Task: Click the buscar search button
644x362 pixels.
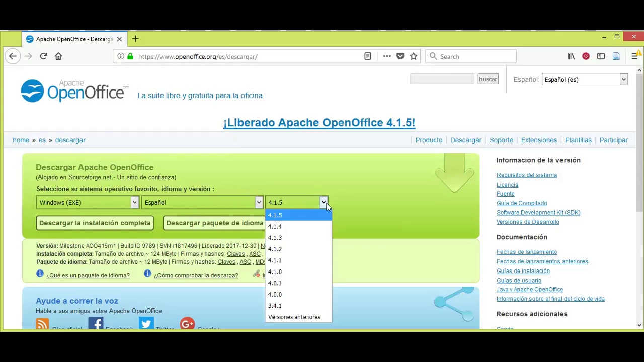Action: [x=488, y=79]
